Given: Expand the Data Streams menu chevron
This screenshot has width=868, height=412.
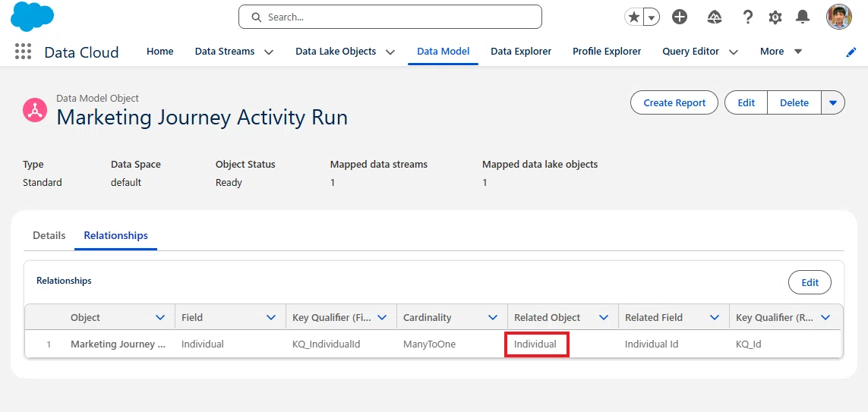Looking at the screenshot, I should pyautogui.click(x=269, y=52).
